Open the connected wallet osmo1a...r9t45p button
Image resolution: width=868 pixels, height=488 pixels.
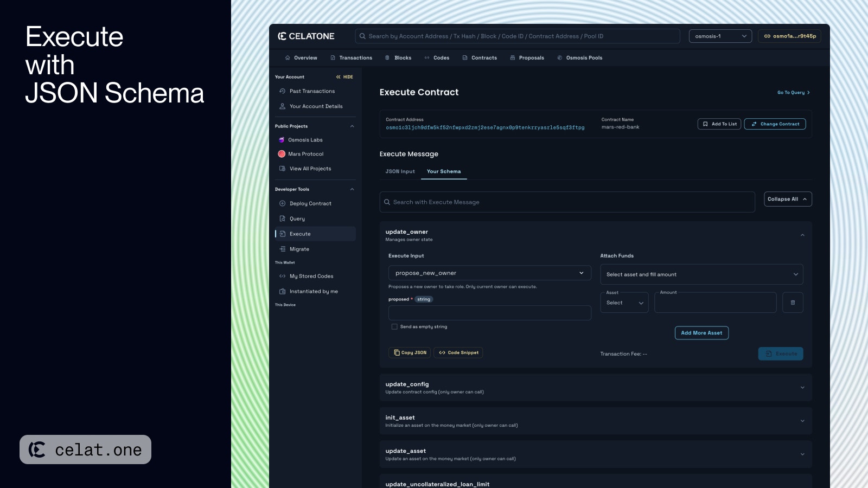(789, 36)
